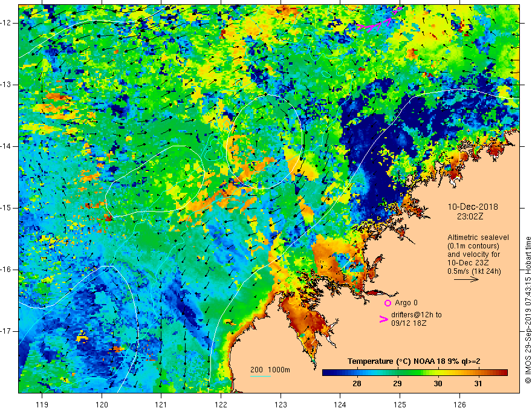Viewport: 532px width, 411px height.
Task: Click the longitude label 123
Action: (x=281, y=404)
